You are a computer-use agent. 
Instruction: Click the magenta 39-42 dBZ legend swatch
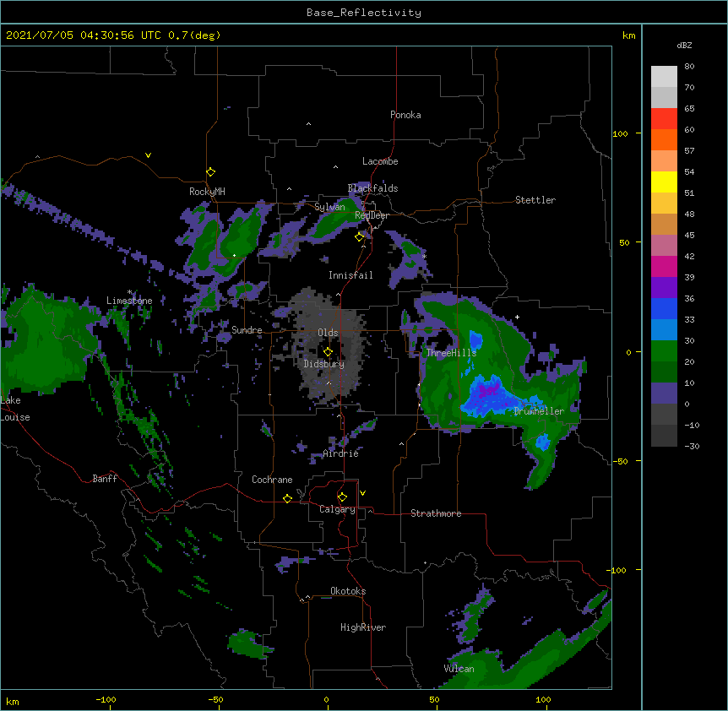point(664,266)
